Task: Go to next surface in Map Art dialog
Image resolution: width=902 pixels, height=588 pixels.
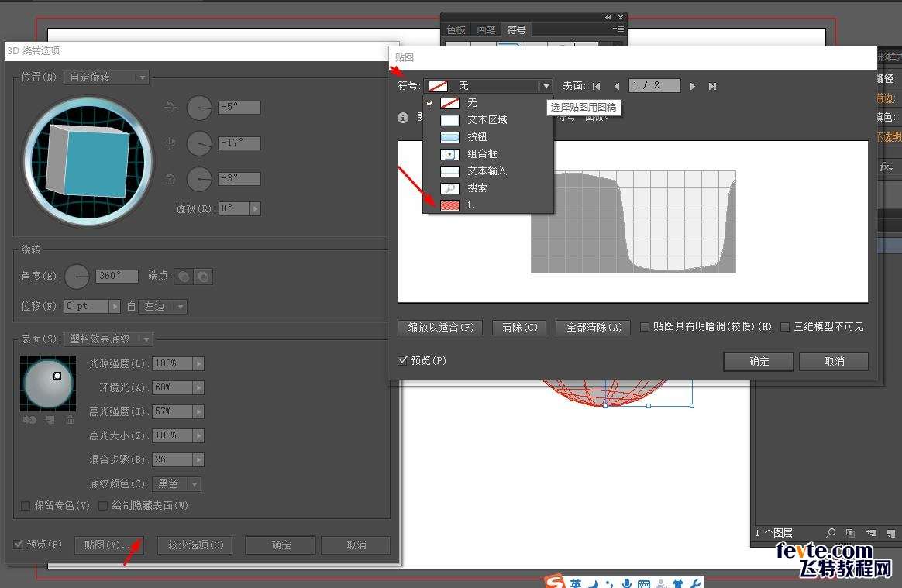Action: tap(693, 86)
